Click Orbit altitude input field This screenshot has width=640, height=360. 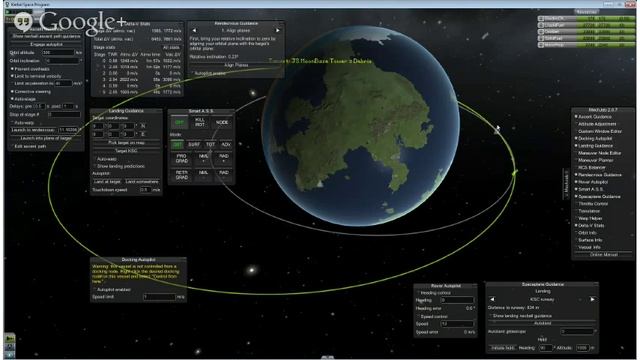[x=58, y=53]
